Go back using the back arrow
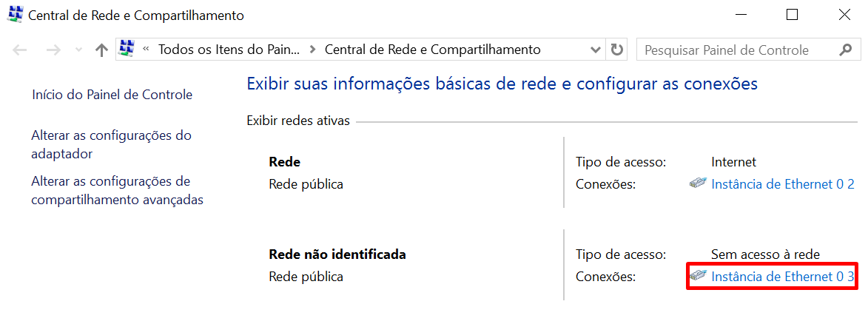Screen dimensions: 868x324 coord(20,50)
